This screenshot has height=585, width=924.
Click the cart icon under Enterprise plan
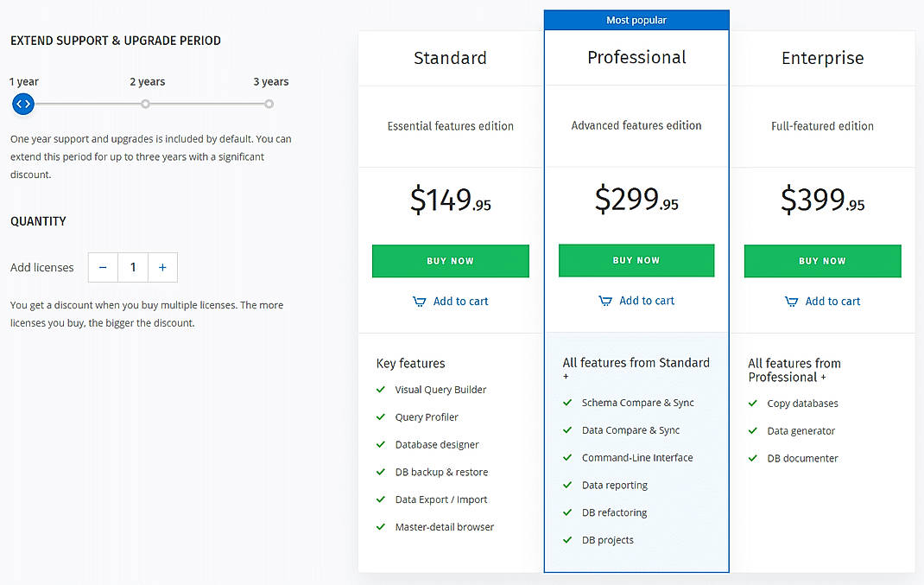792,301
